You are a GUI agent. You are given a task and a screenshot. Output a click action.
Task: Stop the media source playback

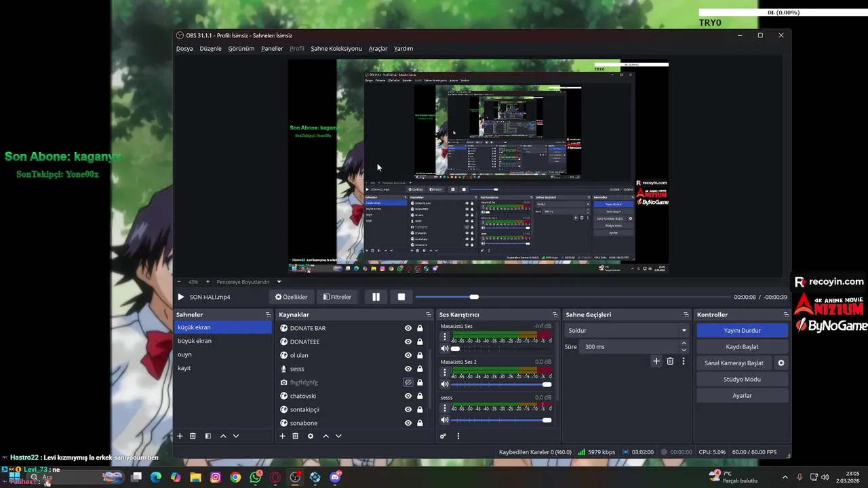tap(401, 297)
